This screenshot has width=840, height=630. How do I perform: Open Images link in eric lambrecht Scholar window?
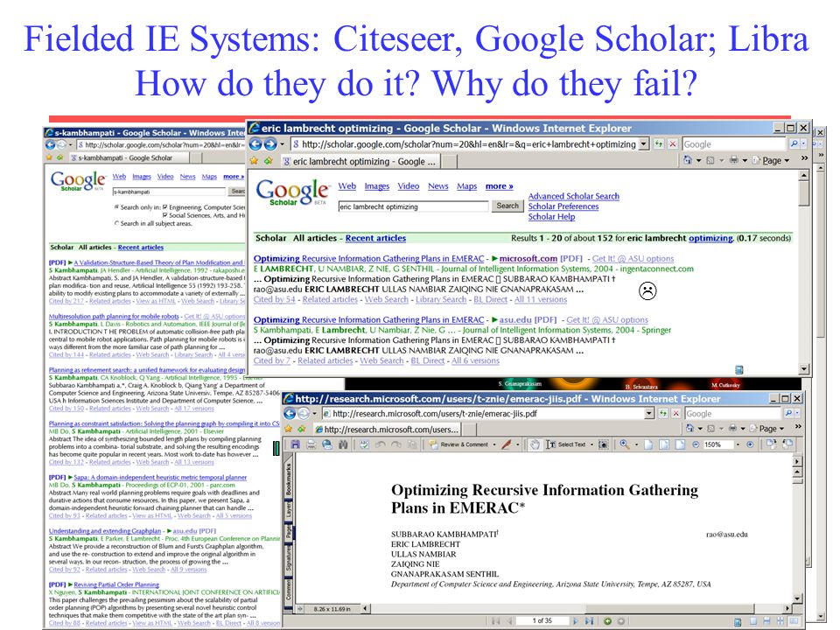pos(376,185)
